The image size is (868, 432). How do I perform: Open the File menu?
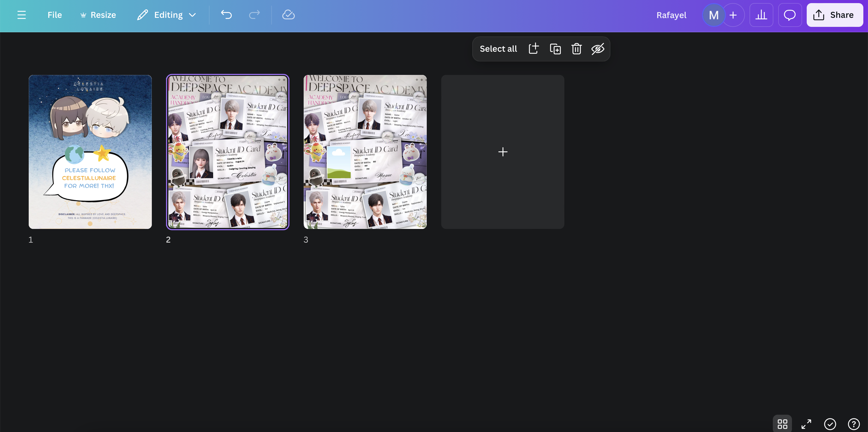coord(55,15)
